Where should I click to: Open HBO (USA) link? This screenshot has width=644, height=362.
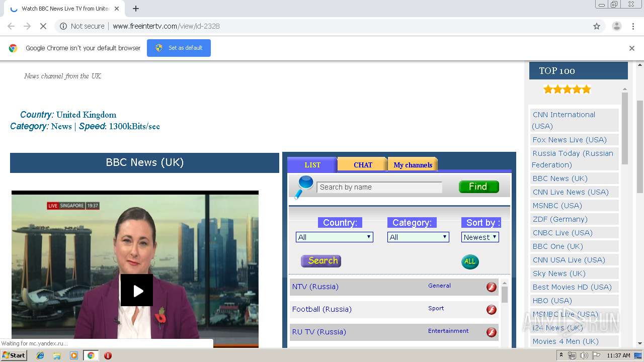pyautogui.click(x=552, y=301)
